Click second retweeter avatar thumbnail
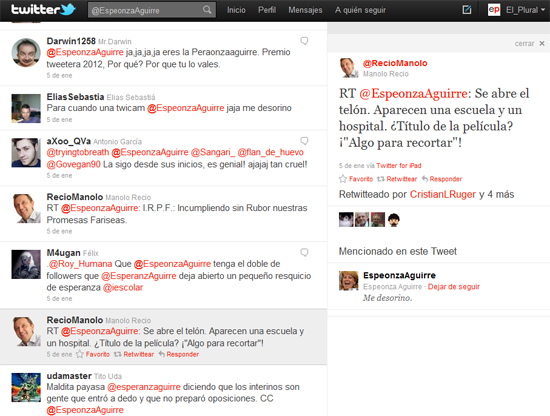Viewport: 550px width, 416px height. click(x=362, y=220)
